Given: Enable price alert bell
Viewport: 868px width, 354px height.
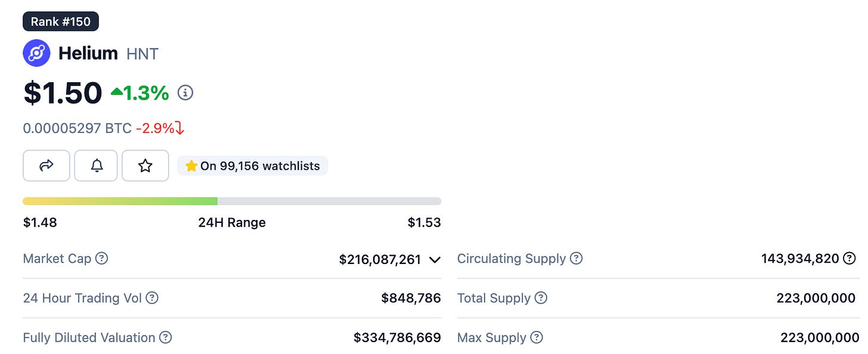Looking at the screenshot, I should [96, 166].
